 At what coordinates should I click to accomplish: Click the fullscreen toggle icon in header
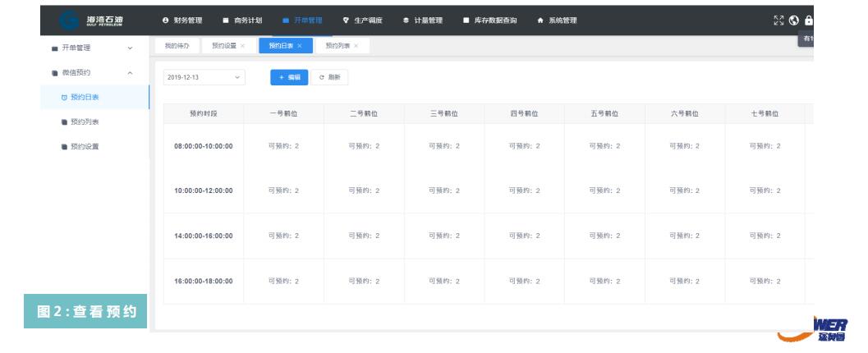[x=778, y=21]
